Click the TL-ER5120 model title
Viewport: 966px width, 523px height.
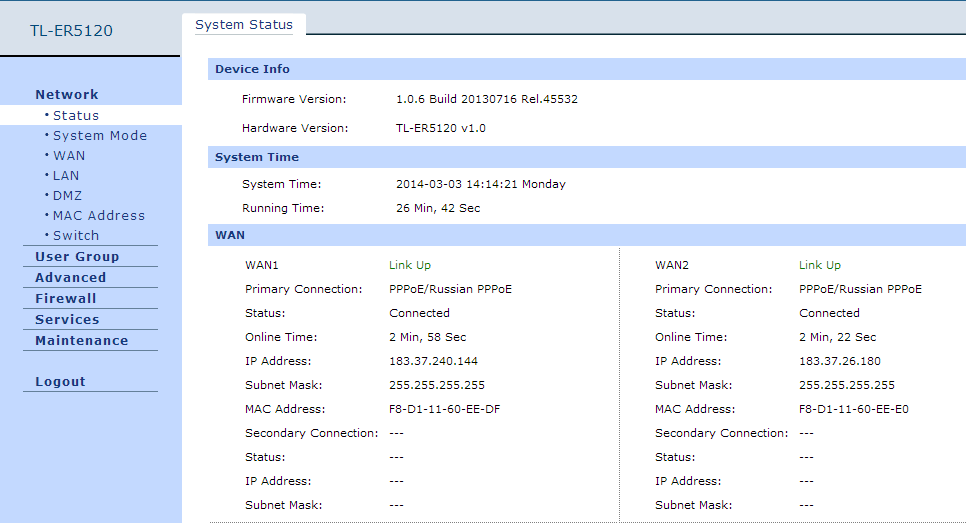click(72, 30)
